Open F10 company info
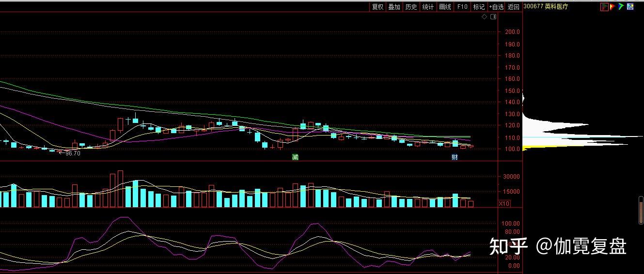644x274 pixels. 462,7
